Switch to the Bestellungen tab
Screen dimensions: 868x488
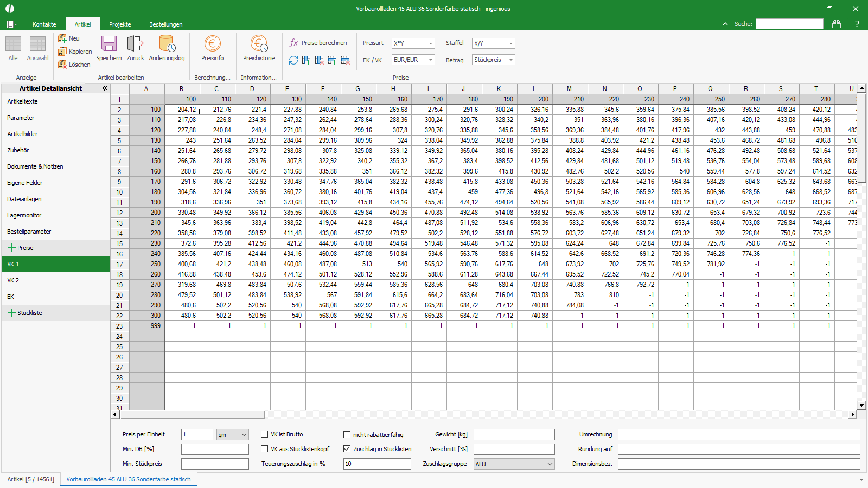coord(166,24)
